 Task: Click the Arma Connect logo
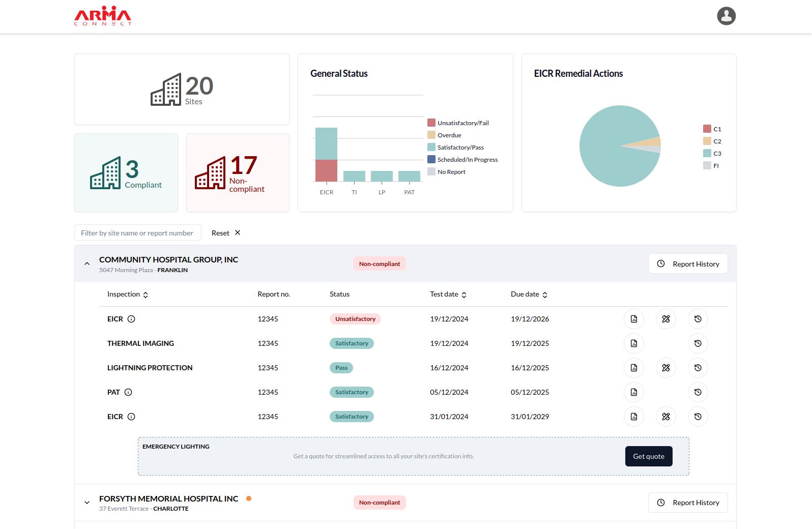(x=103, y=16)
